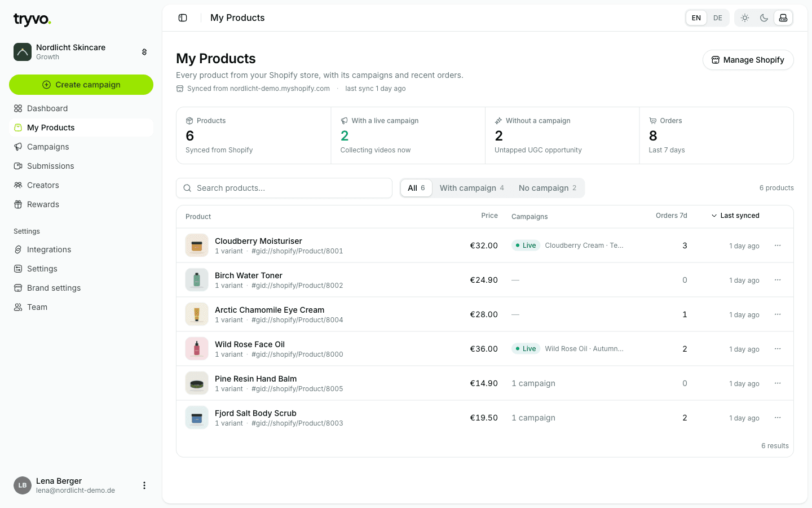
Task: Open Integrations settings
Action: click(81, 249)
